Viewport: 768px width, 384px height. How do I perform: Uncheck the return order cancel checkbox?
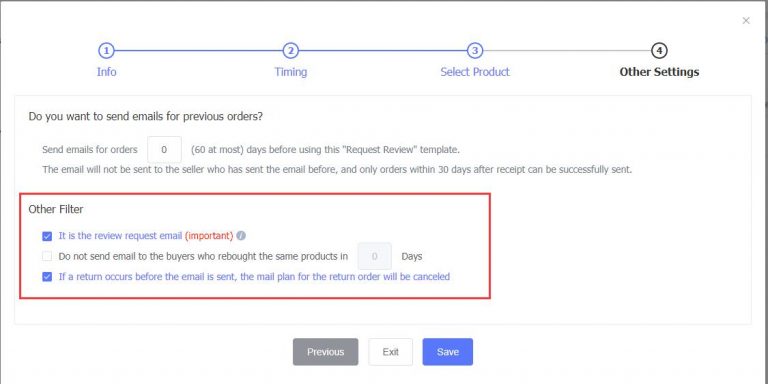coord(47,277)
